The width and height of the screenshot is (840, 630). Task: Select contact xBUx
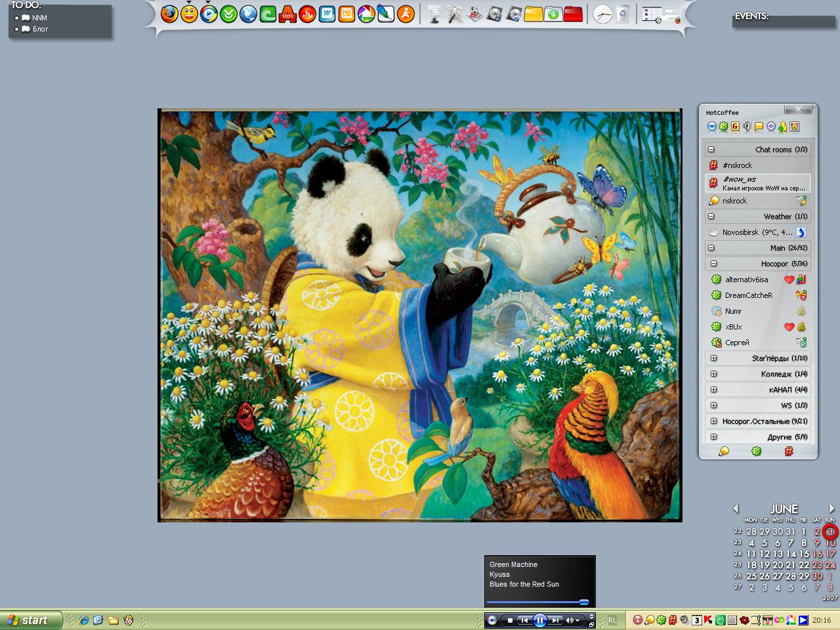coord(758,327)
